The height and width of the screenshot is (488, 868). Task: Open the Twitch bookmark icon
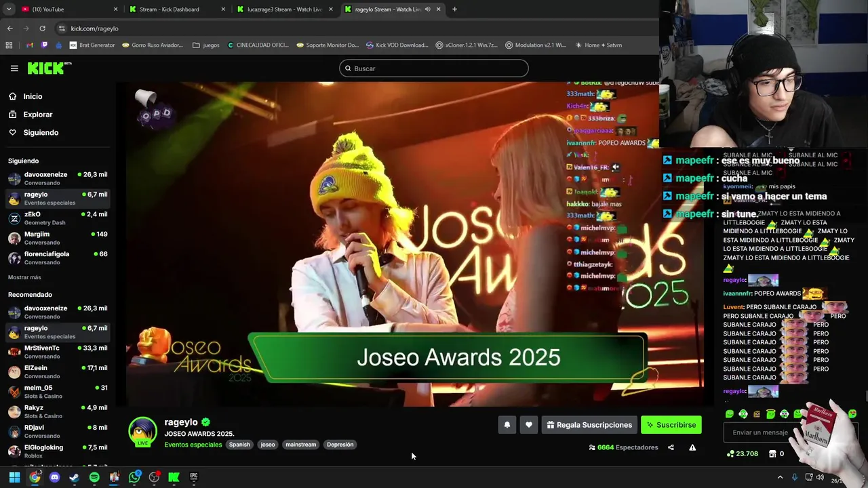coord(45,45)
